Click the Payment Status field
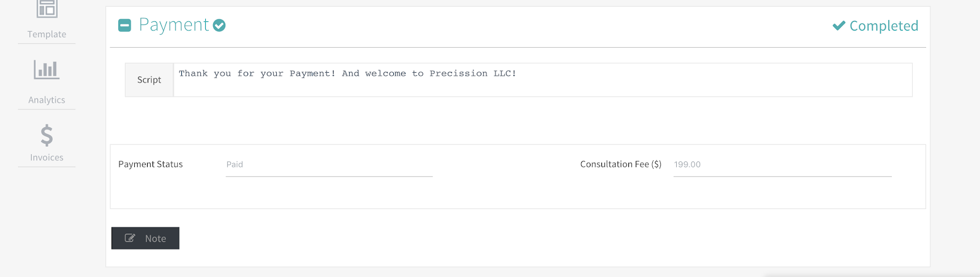This screenshot has width=980, height=277. 329,165
